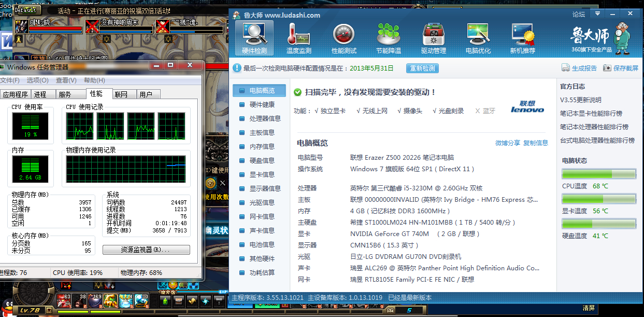Click the 硬盘温度 green temperature bar
644x317 pixels.
click(599, 224)
